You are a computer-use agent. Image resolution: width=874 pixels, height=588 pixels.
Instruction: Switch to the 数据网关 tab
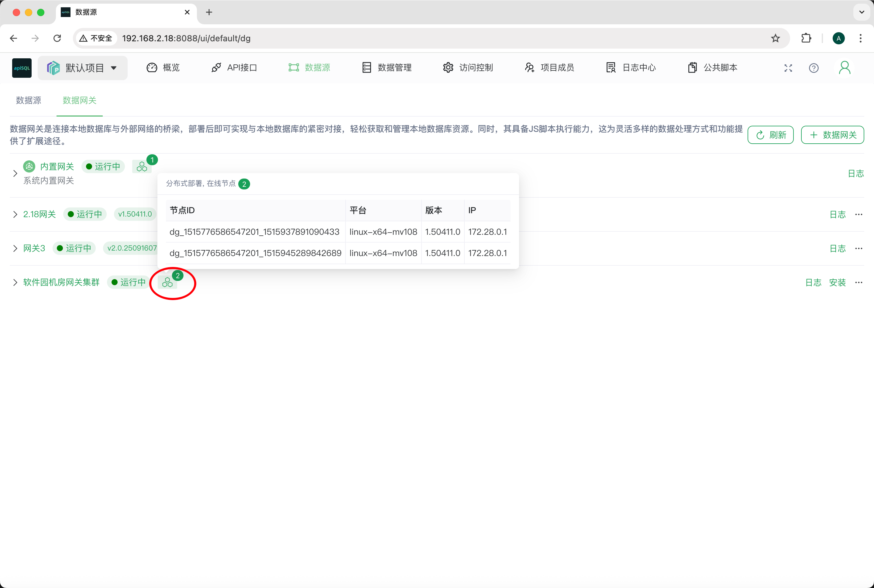point(80,101)
